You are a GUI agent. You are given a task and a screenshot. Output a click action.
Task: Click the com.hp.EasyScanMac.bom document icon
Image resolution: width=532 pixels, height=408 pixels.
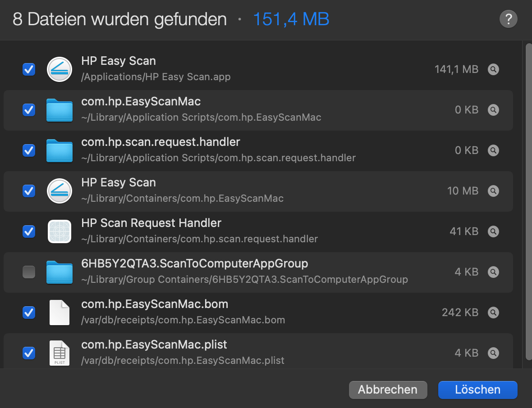point(59,313)
